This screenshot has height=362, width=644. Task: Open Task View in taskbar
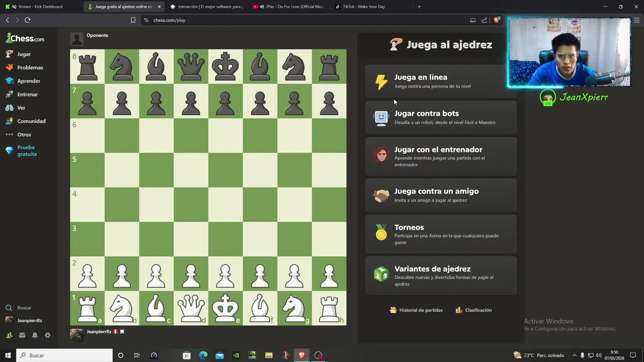click(137, 355)
